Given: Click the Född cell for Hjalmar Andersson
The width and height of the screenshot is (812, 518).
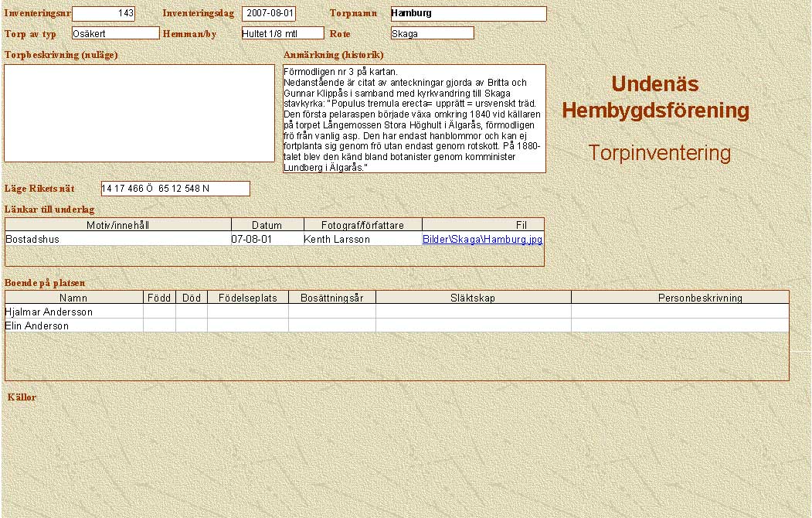Looking at the screenshot, I should pos(159,312).
